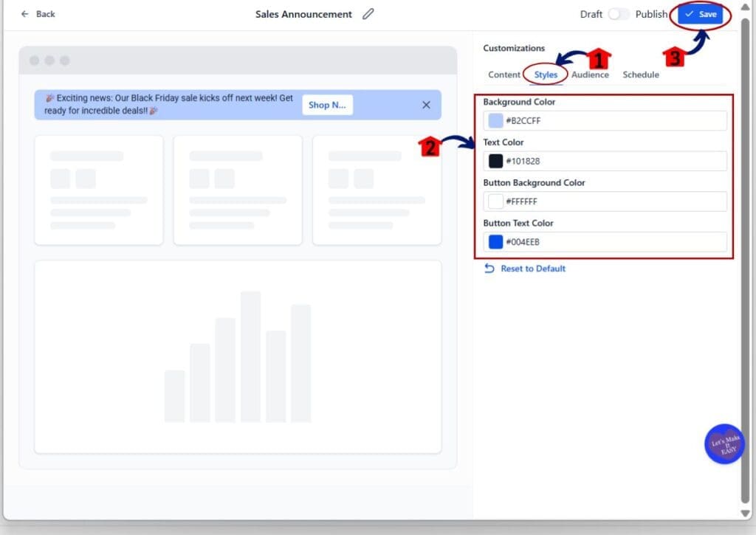Click Reset to Default link
Screen dimensions: 756x535
(x=533, y=269)
